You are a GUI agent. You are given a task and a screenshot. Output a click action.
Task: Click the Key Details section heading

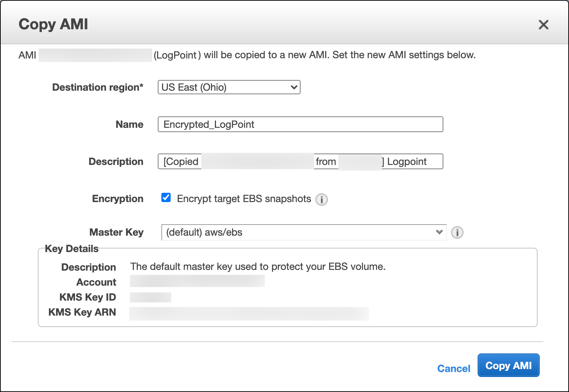click(71, 249)
